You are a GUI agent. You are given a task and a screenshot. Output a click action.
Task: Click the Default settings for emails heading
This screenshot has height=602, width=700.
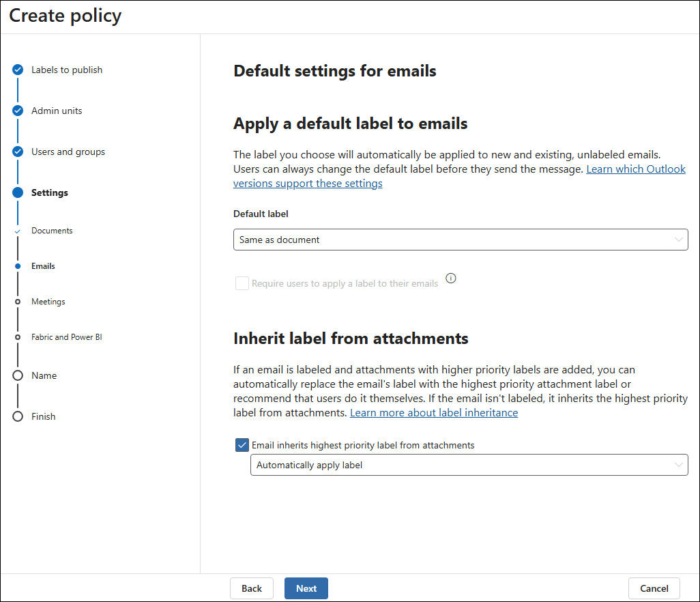point(335,71)
